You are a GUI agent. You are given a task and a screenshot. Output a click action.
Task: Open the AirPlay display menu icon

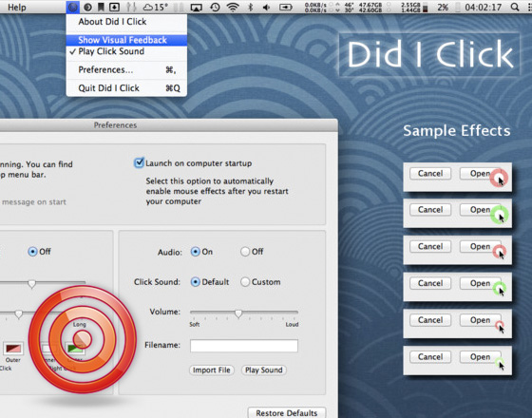coord(196,8)
